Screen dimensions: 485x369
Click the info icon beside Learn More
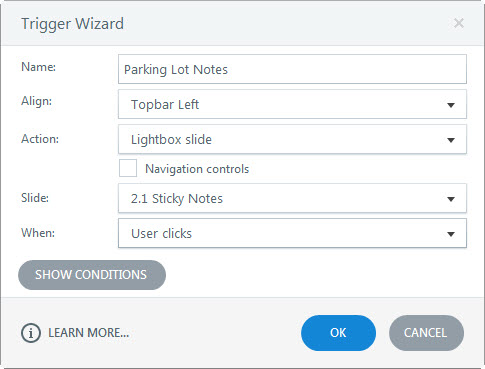pyautogui.click(x=31, y=333)
